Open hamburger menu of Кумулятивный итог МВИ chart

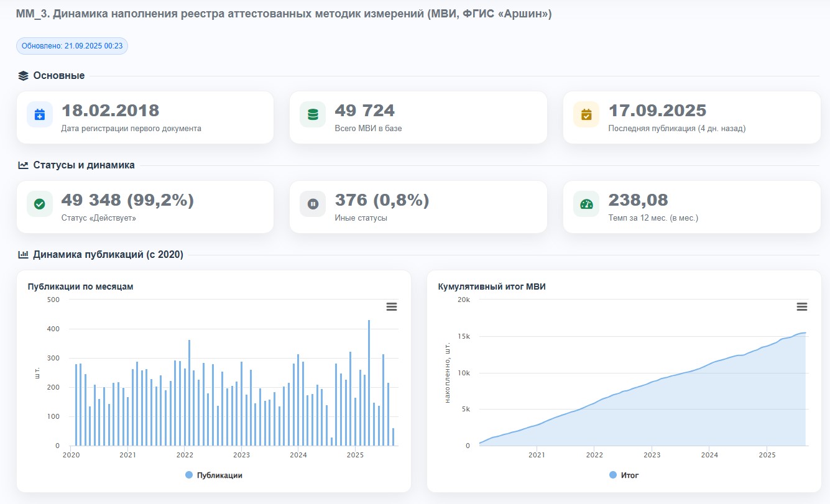(802, 306)
